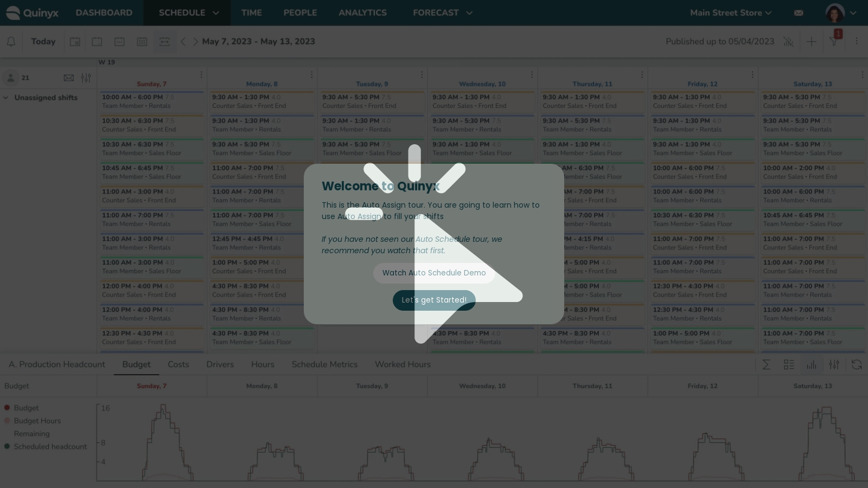Click the sigma totals icon
868x488 pixels.
tap(766, 365)
